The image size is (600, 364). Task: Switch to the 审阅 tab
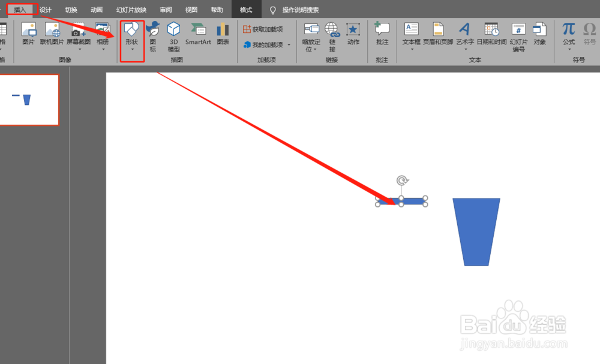(166, 10)
